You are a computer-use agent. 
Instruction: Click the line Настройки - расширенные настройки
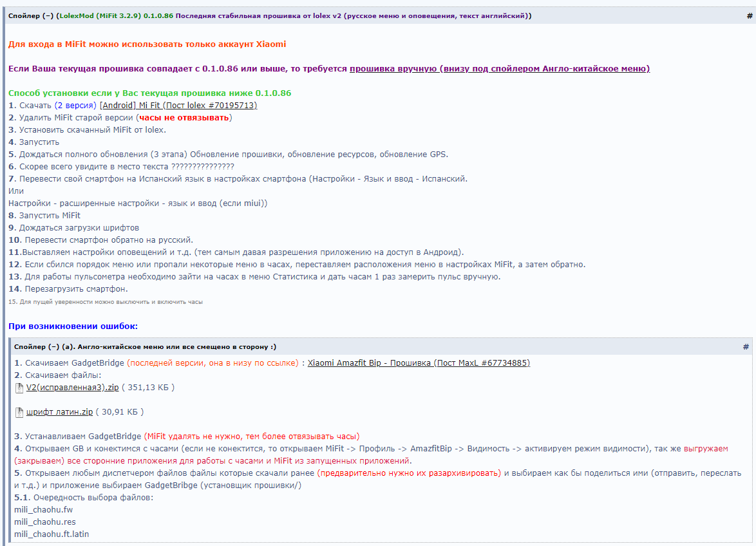pos(137,204)
